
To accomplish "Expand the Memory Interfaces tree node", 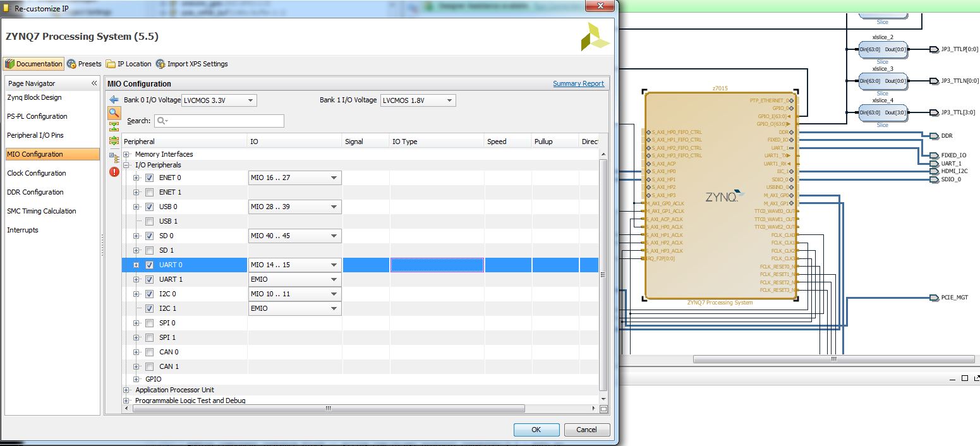I will tap(127, 154).
